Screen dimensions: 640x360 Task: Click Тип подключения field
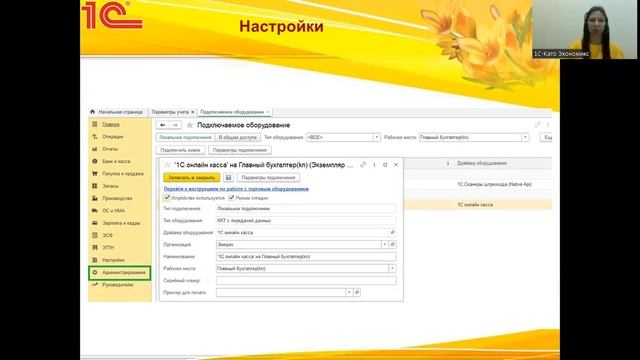click(x=306, y=209)
